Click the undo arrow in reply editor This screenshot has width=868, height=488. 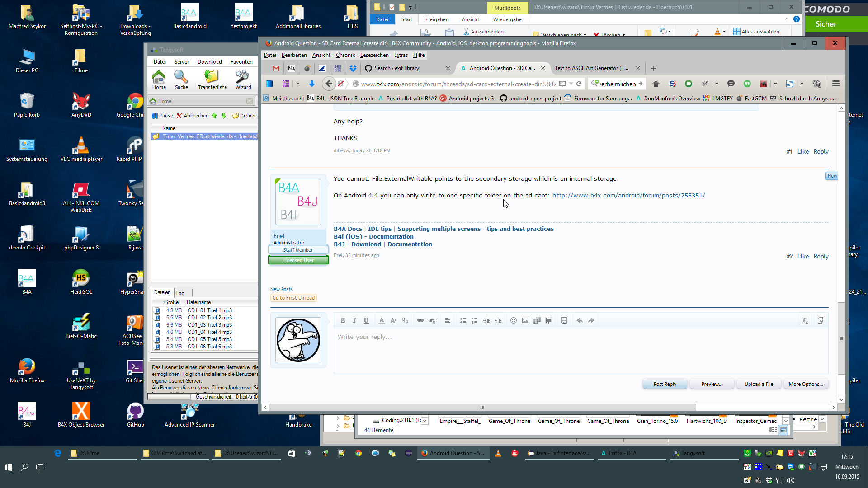pos(580,320)
